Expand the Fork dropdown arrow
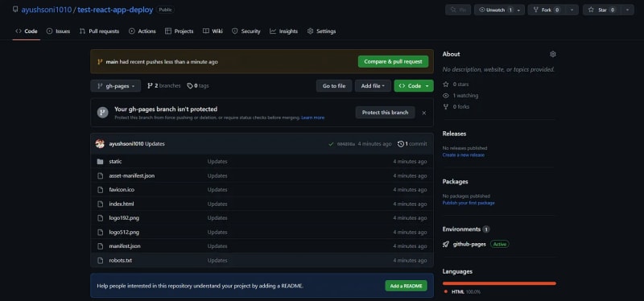Viewport: 644px width, 301px height. pos(572,10)
